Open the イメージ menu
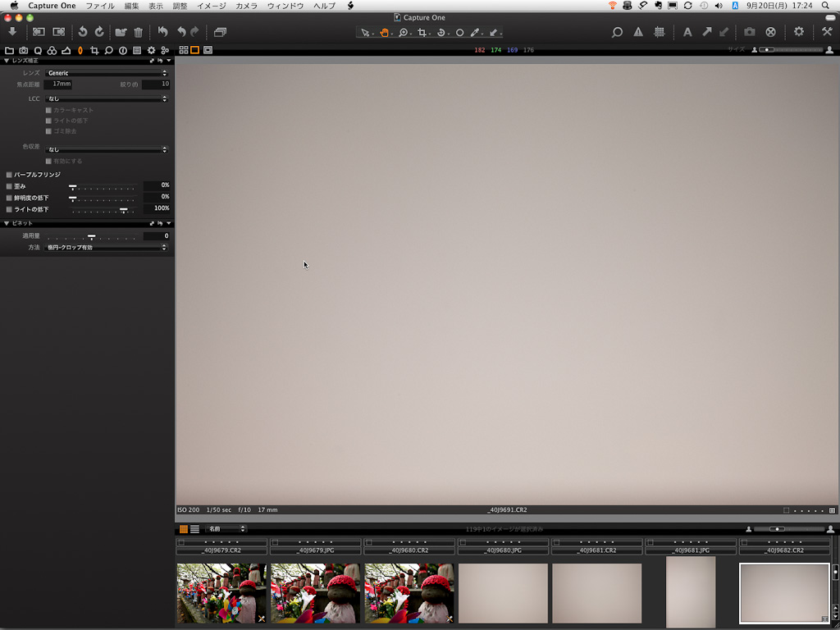 click(211, 6)
